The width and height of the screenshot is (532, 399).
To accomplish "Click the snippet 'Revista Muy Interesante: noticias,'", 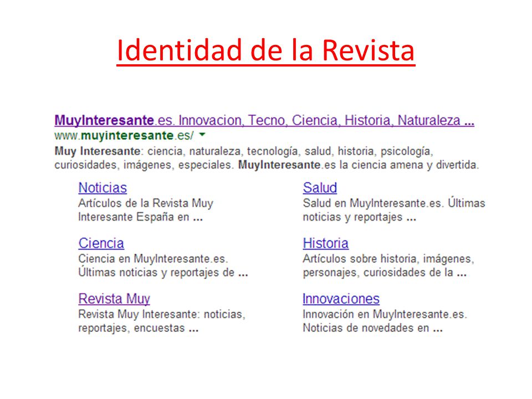I will [x=162, y=315].
